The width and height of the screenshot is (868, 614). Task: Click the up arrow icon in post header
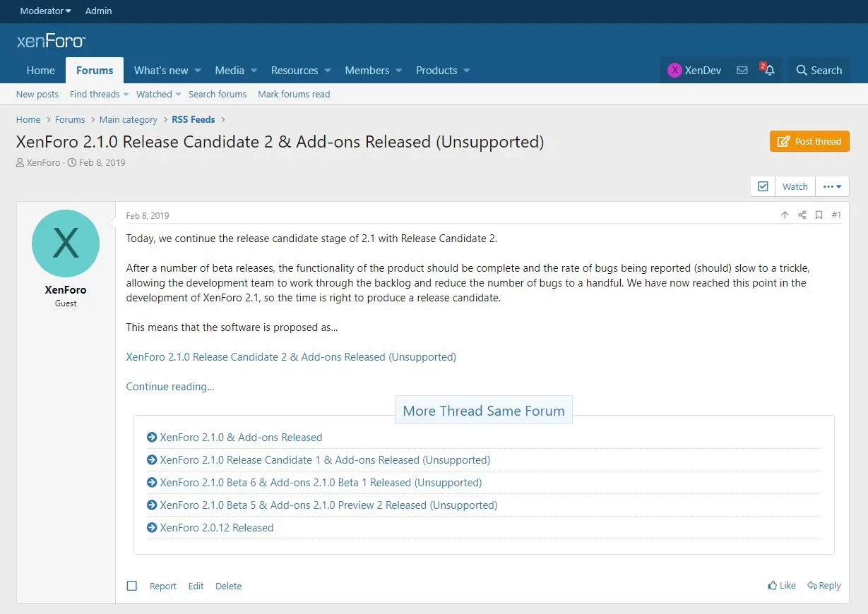pyautogui.click(x=785, y=215)
